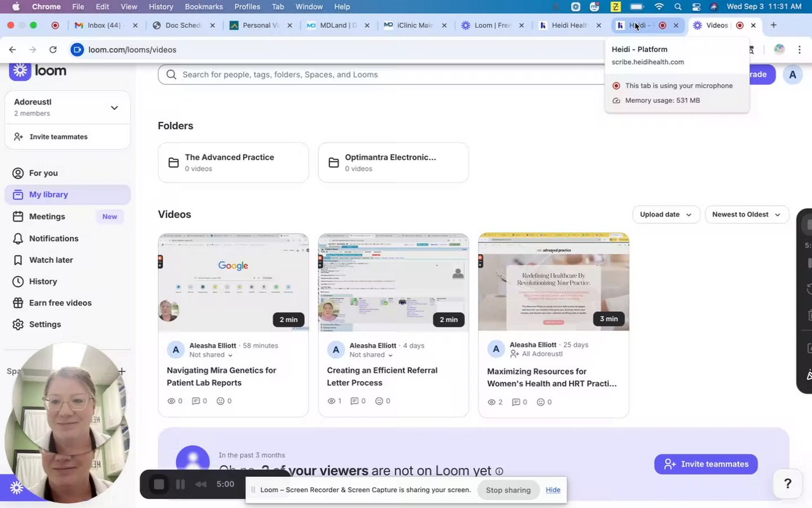Click Invite teammates in the sidebar
The image size is (812, 508).
pyautogui.click(x=67, y=137)
